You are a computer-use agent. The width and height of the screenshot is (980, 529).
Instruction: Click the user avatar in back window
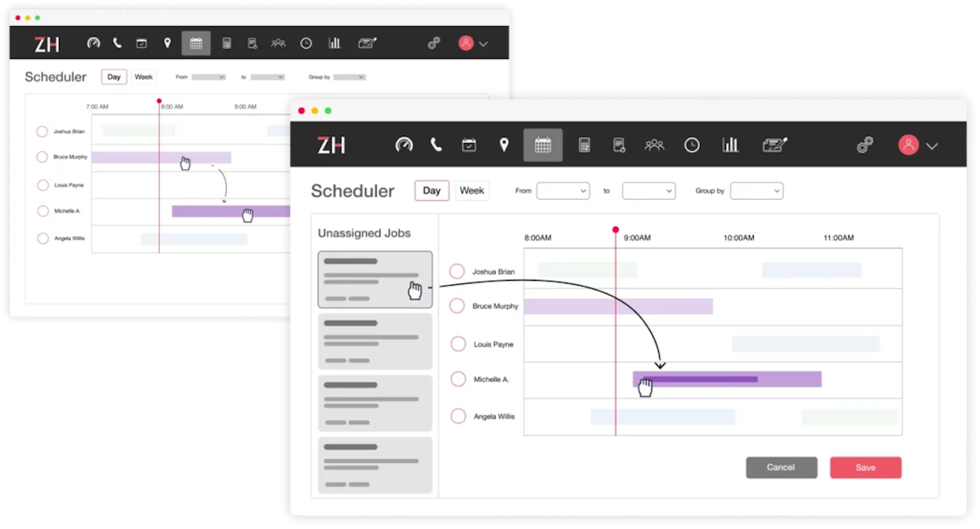(x=465, y=43)
